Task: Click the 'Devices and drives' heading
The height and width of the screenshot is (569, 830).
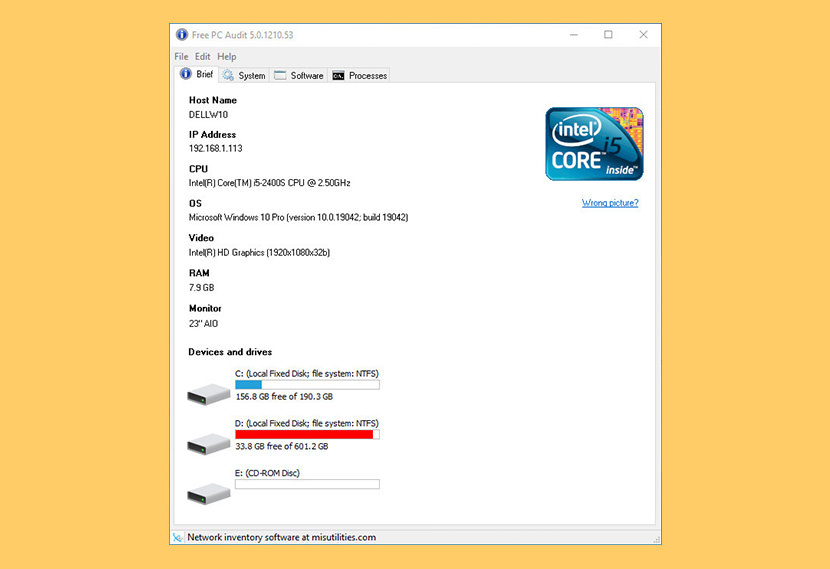Action: point(230,352)
